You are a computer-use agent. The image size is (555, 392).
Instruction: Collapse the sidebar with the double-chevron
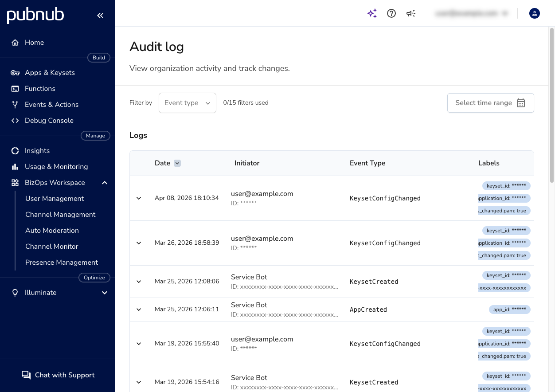pos(100,15)
